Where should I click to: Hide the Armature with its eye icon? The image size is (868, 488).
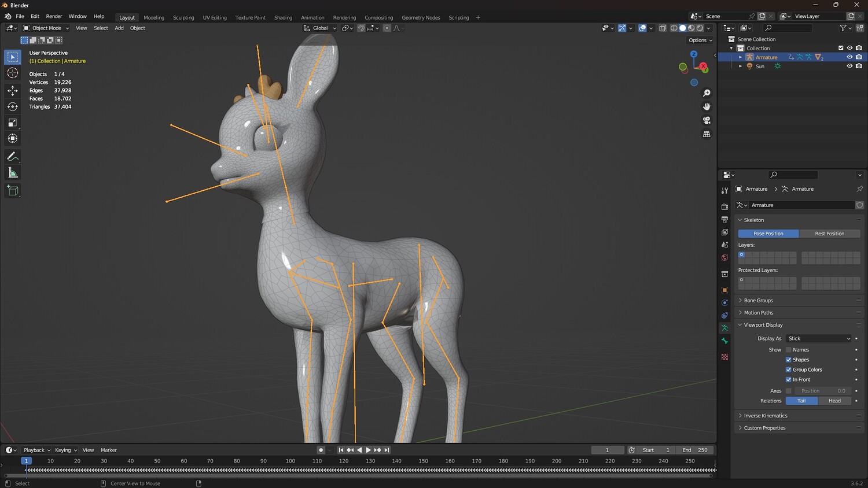click(x=849, y=57)
